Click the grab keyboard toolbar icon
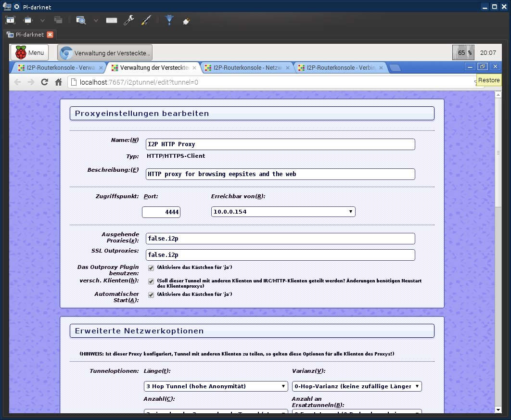 tap(112, 21)
